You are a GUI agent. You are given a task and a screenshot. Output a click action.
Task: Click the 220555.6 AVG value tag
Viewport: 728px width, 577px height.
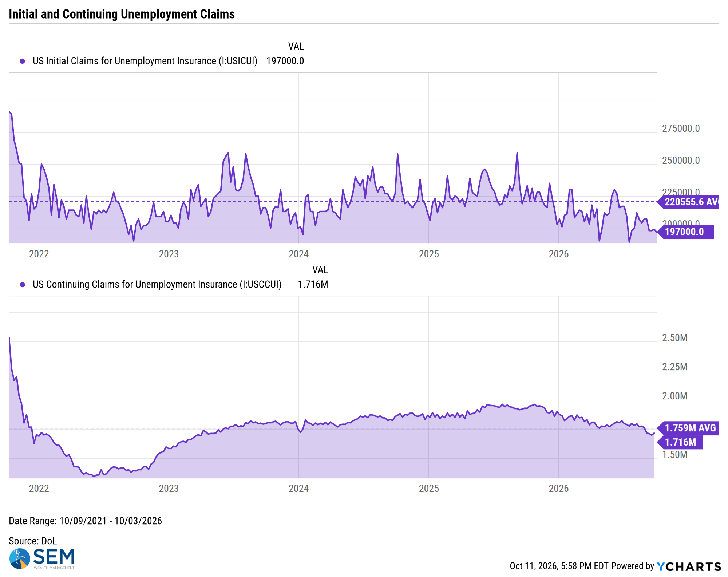coord(688,202)
